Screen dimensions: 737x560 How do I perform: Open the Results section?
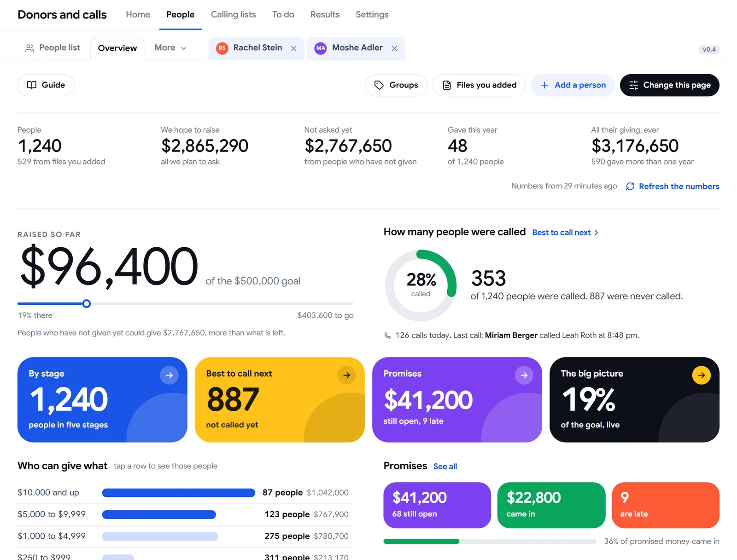point(325,15)
